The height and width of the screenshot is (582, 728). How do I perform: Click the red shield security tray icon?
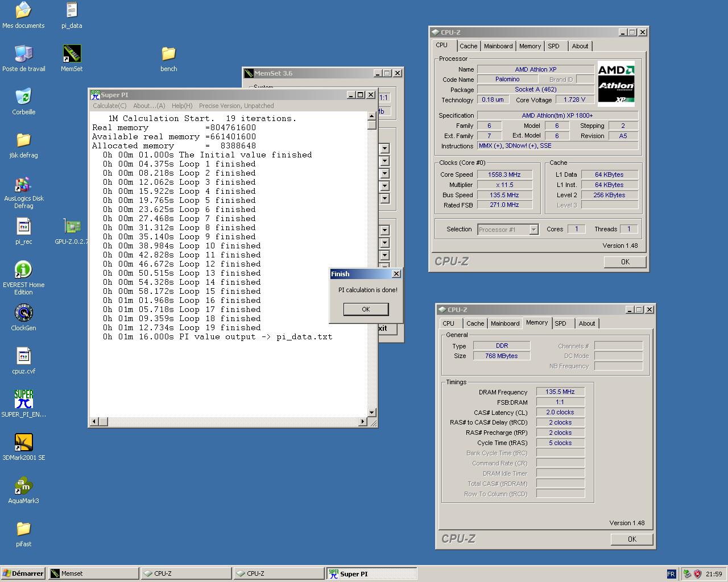[x=697, y=573]
